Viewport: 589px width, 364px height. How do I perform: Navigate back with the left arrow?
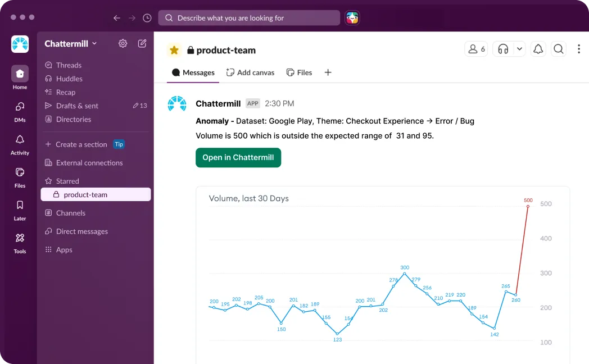tap(117, 18)
